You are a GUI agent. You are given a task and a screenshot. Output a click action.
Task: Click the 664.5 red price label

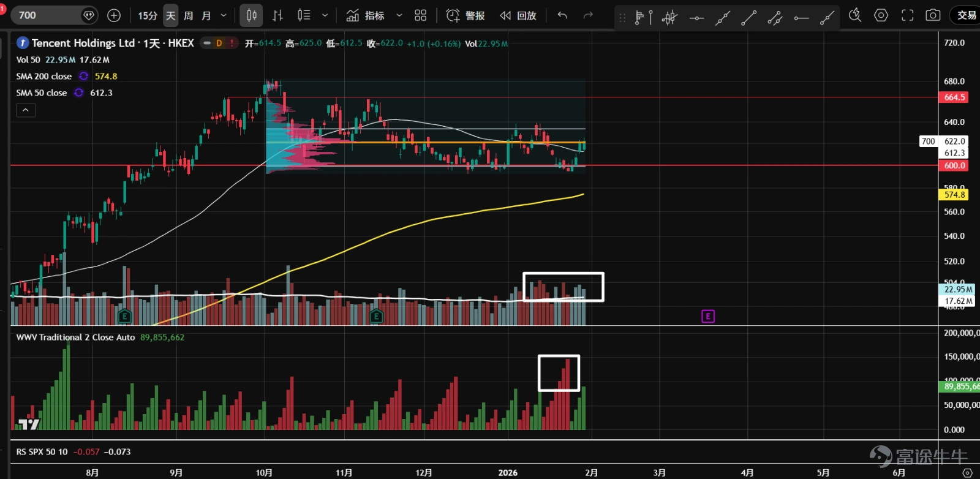point(954,97)
